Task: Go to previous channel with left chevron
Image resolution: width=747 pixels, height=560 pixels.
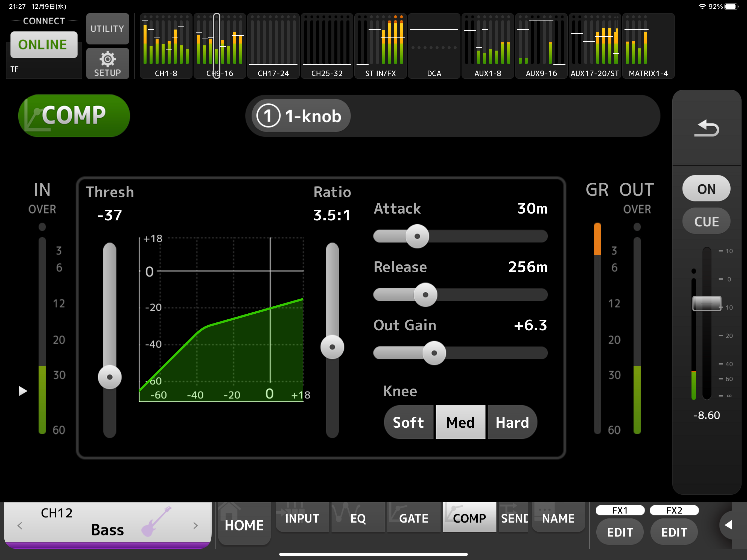Action: click(20, 525)
